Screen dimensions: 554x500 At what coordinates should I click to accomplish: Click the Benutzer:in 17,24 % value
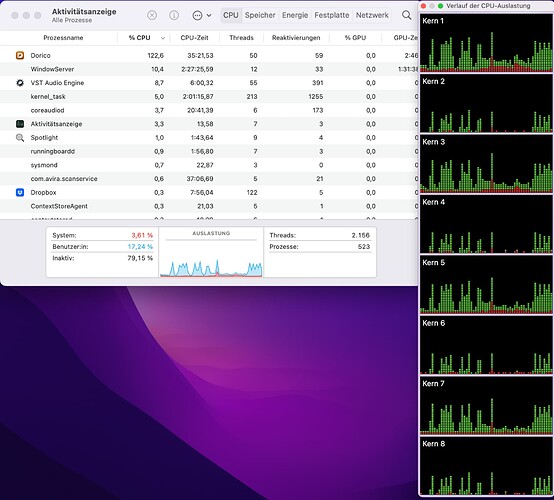coord(140,247)
